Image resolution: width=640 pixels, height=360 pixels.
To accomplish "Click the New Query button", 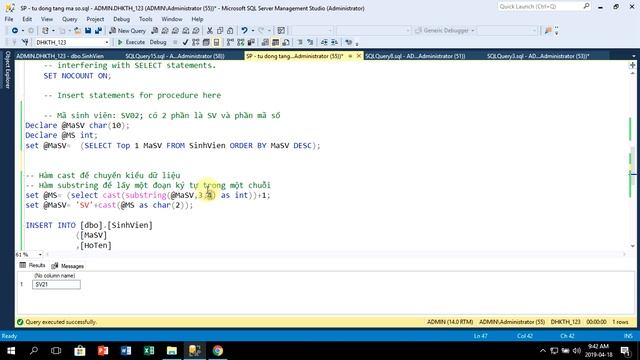I will point(127,31).
